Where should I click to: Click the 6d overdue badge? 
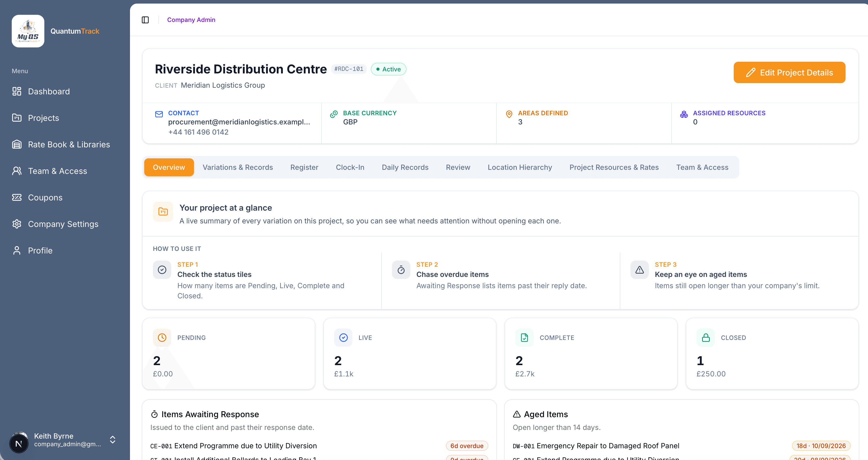pyautogui.click(x=467, y=446)
